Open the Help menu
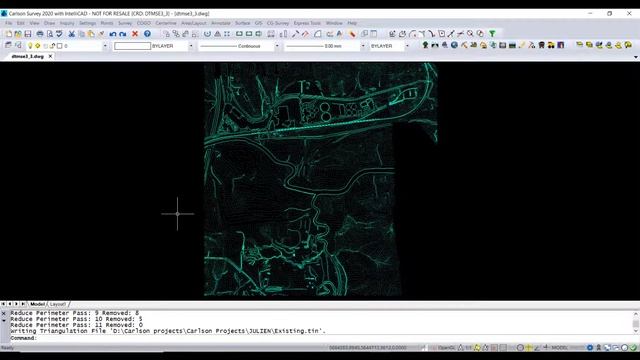This screenshot has height=360, width=640. coord(352,23)
